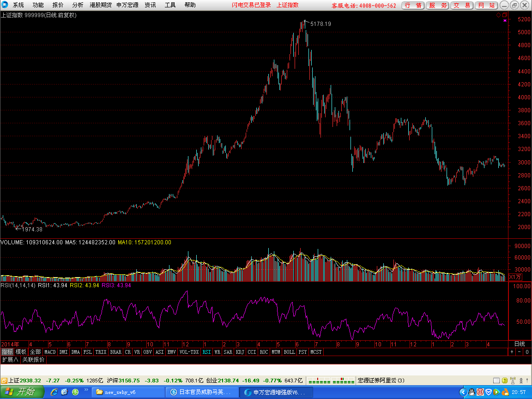Image resolution: width=532 pixels, height=399 pixels.
Task: Click the 宏源证券阿里云 (3) server label
Action: coord(381,381)
